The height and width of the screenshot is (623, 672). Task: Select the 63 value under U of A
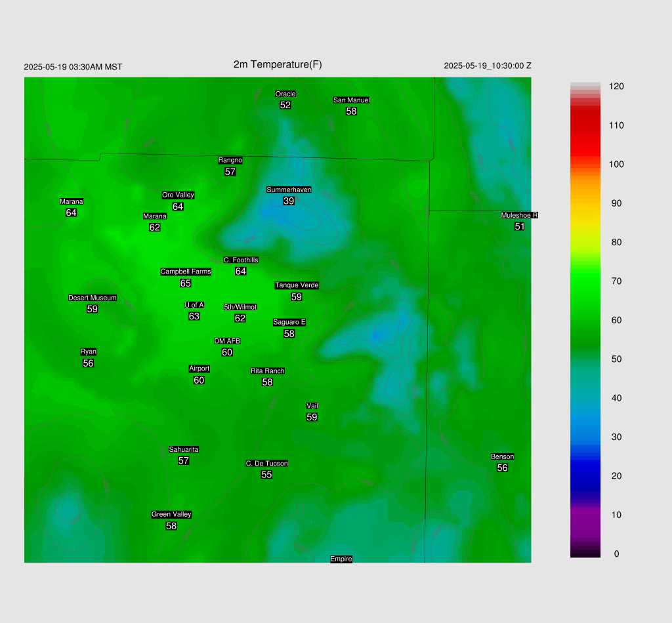194,317
